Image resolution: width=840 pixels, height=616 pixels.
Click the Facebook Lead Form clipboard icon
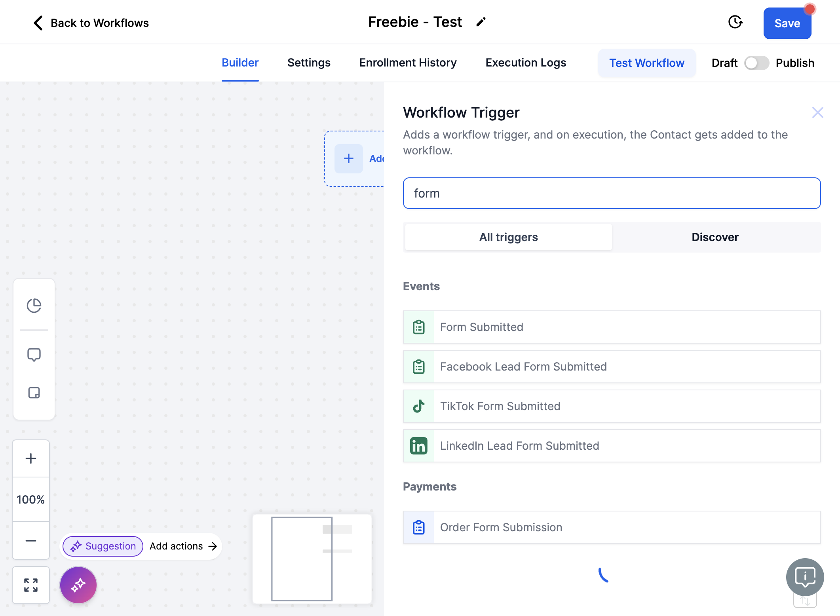click(418, 367)
